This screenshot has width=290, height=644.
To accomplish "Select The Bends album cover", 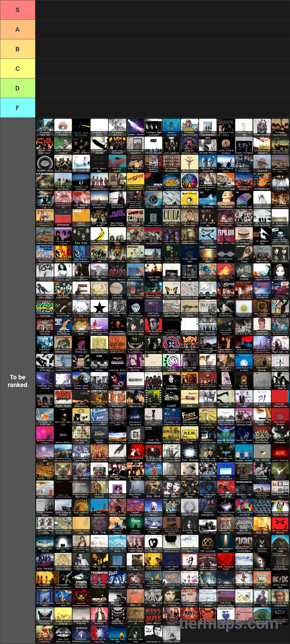I will pyautogui.click(x=226, y=200).
